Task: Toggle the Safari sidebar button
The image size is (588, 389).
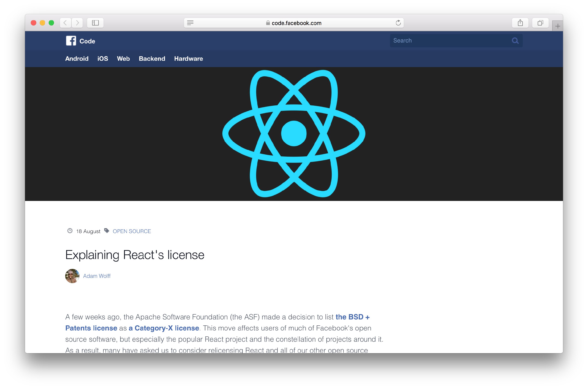Action: point(95,23)
